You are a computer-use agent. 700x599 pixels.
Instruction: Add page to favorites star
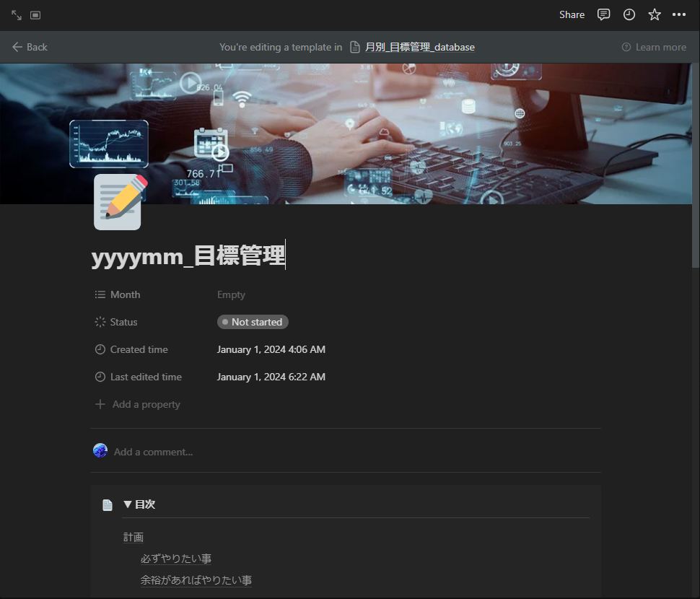click(655, 14)
